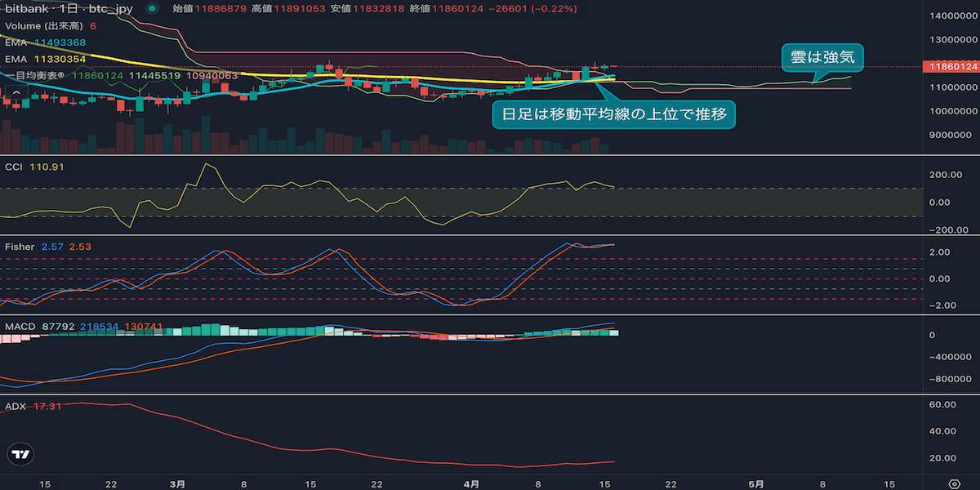
Task: Select the CCI indicator label
Action: (x=15, y=167)
